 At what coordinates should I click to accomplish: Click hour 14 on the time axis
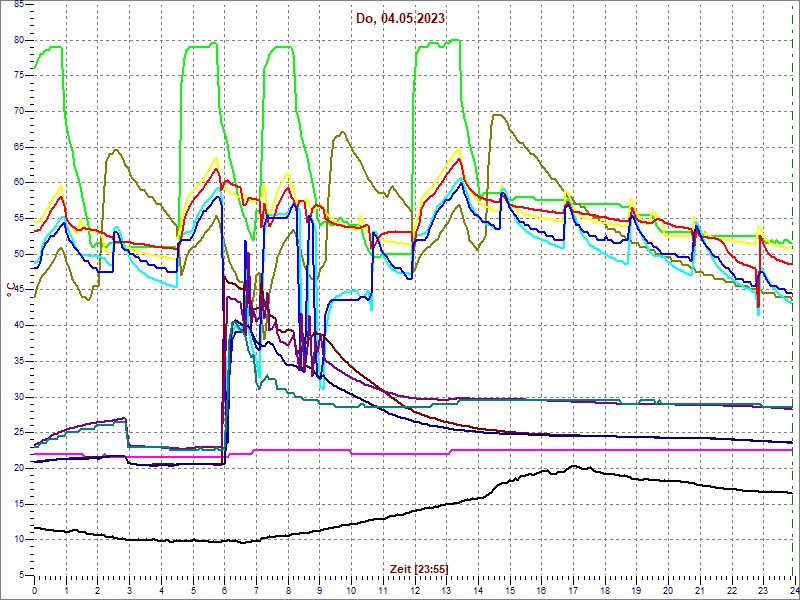(x=478, y=590)
